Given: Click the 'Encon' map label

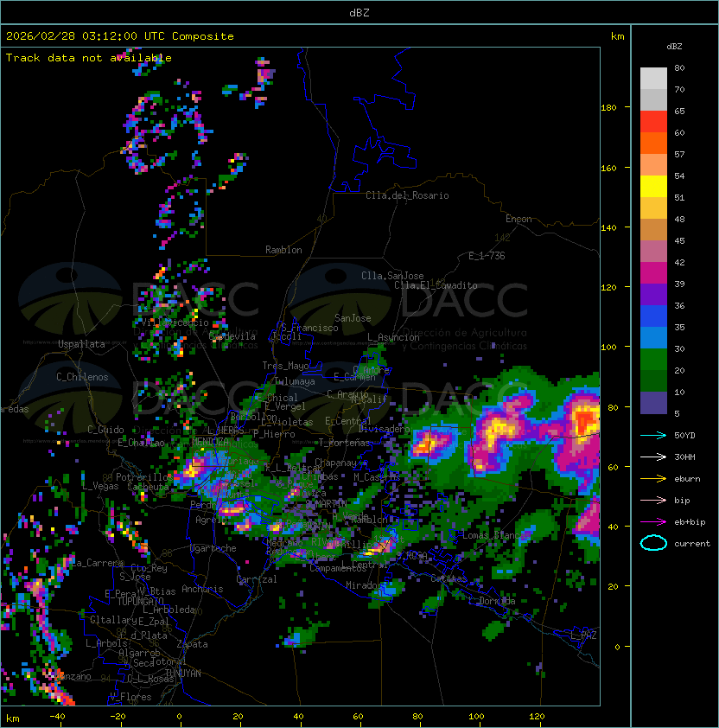Looking at the screenshot, I should 519,219.
